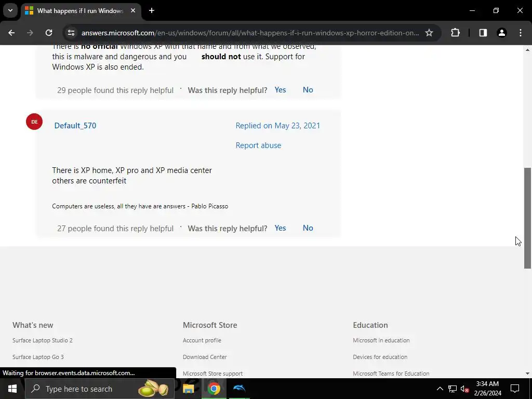Viewport: 532px width, 399px height.
Task: Click the network status tray icon
Action: pyautogui.click(x=453, y=389)
